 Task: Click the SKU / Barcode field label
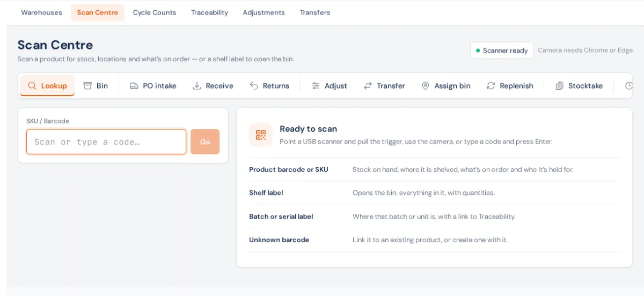tap(48, 121)
